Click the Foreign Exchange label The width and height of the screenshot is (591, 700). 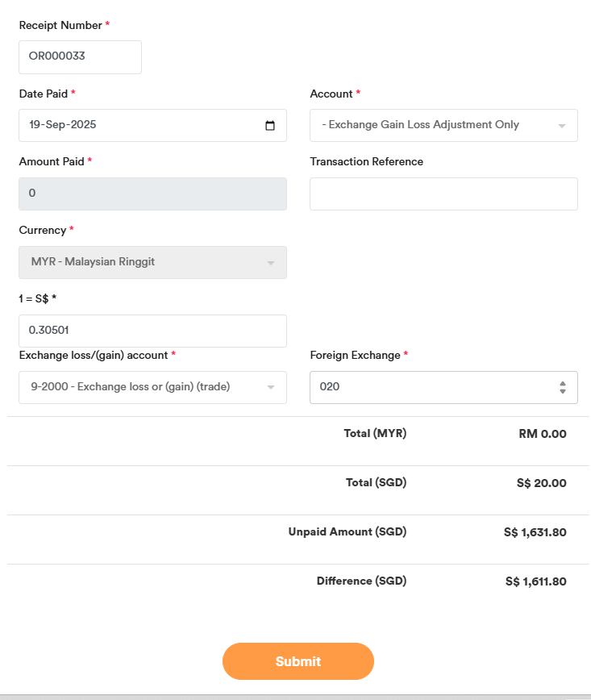(x=355, y=355)
